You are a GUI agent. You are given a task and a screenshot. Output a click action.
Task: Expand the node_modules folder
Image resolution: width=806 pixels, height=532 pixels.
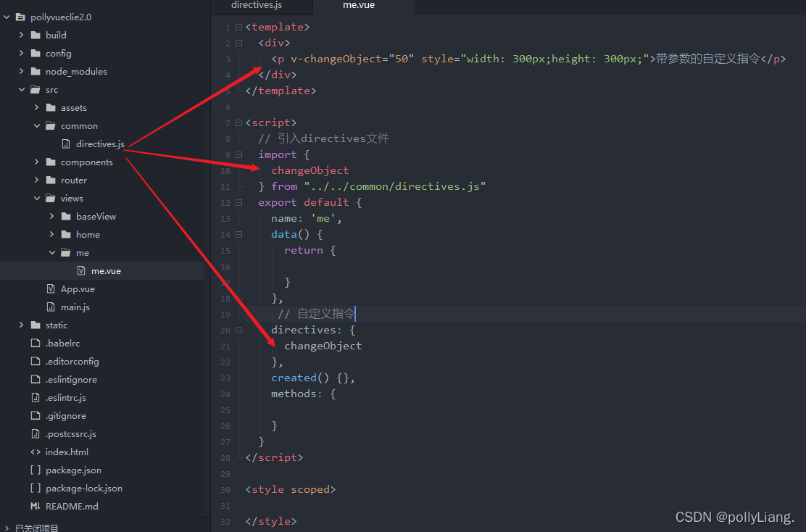coord(21,71)
